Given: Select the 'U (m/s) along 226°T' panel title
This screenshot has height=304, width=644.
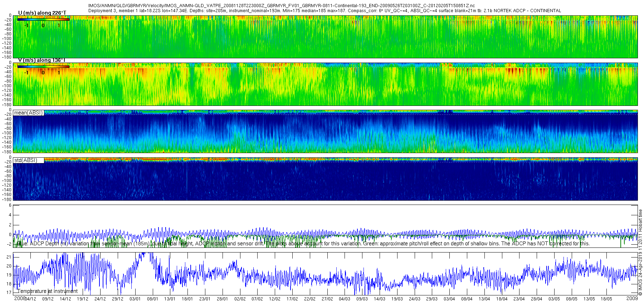Looking at the screenshot, I should point(42,13).
